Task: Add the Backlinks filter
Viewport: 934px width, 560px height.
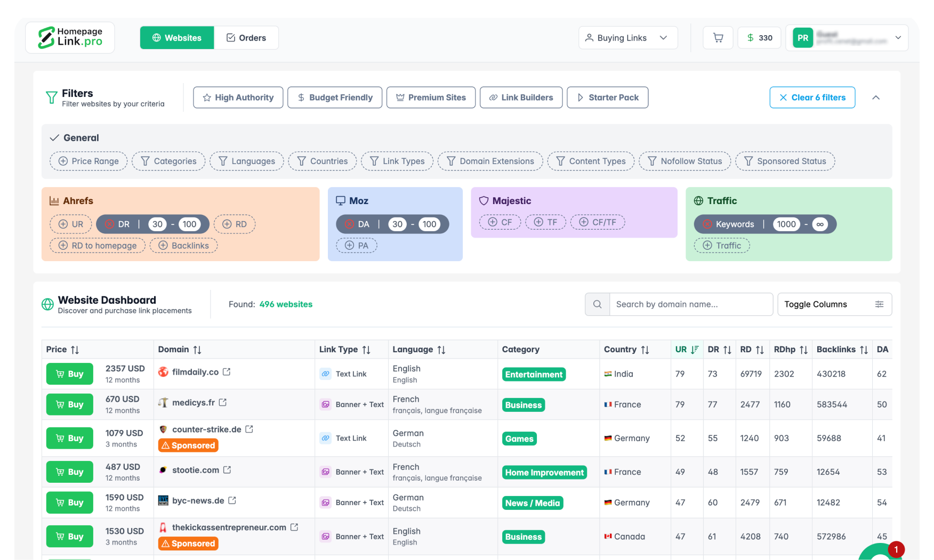Action: (x=184, y=246)
